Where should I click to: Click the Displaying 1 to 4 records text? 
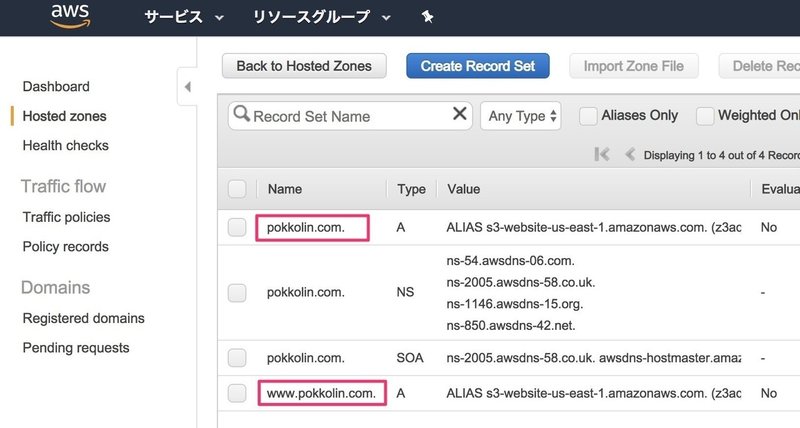click(721, 155)
